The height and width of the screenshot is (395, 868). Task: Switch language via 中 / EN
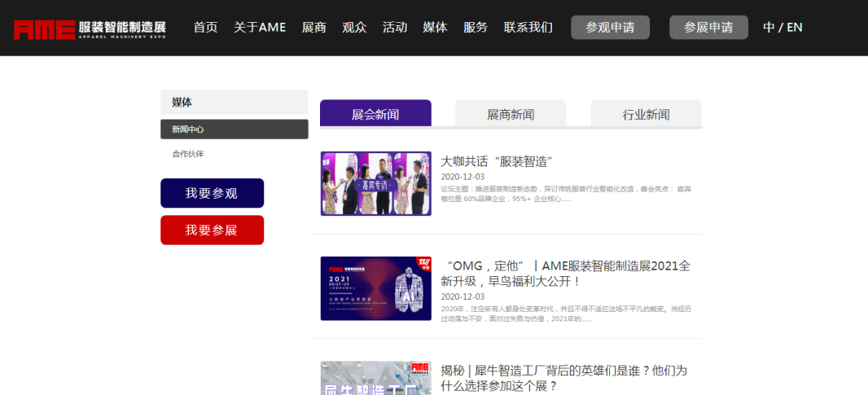click(x=783, y=28)
